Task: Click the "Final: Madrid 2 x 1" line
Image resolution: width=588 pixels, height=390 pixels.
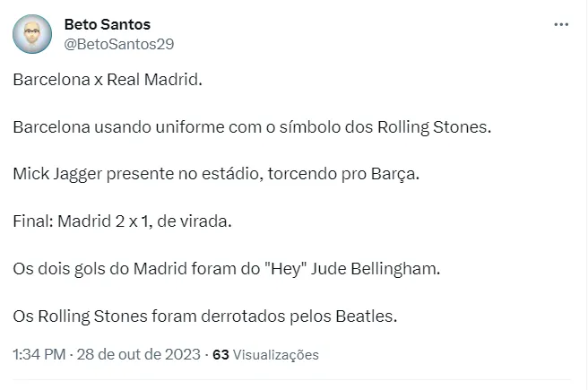Action: [122, 221]
